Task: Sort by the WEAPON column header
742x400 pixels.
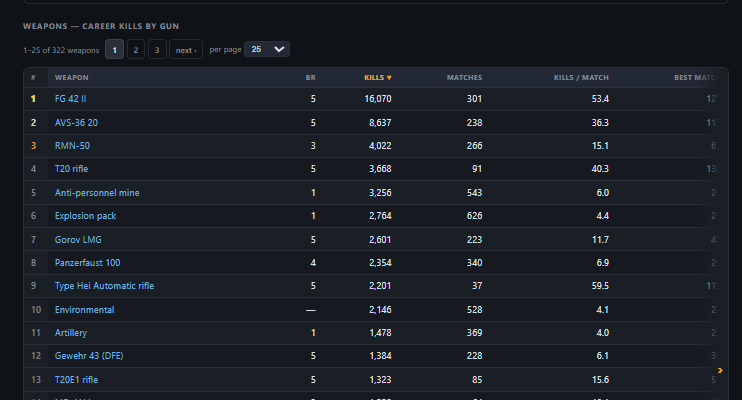Action: (x=71, y=78)
